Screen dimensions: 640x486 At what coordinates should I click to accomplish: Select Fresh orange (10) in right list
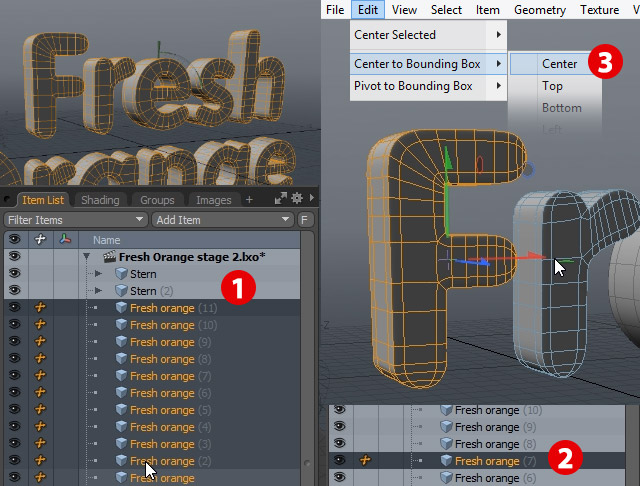point(498,410)
